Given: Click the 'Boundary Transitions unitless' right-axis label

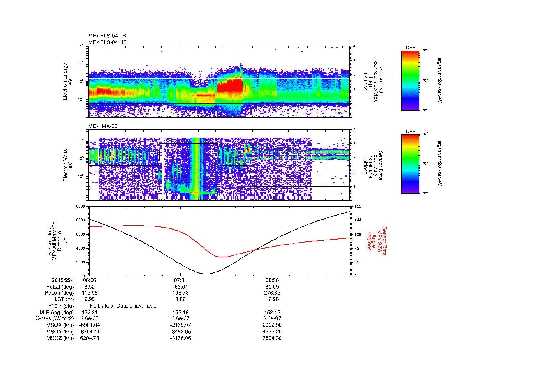Looking at the screenshot, I should 373,166.
